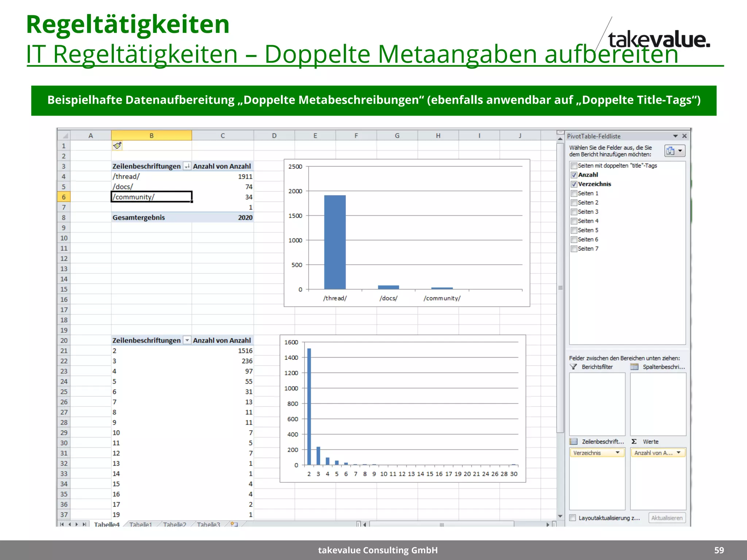The image size is (747, 560).
Task: Select the cell with value 1911
Action: point(223,176)
